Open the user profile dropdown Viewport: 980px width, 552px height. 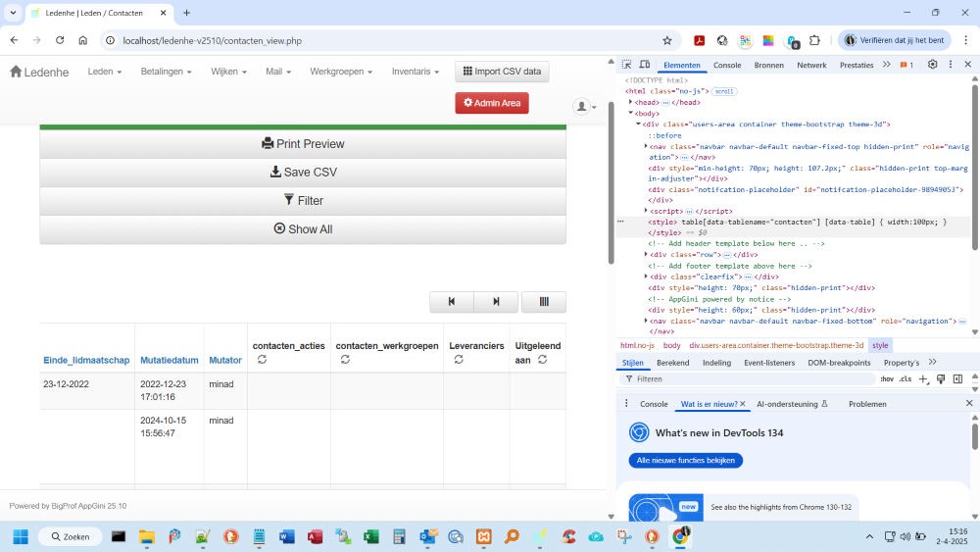click(x=584, y=107)
